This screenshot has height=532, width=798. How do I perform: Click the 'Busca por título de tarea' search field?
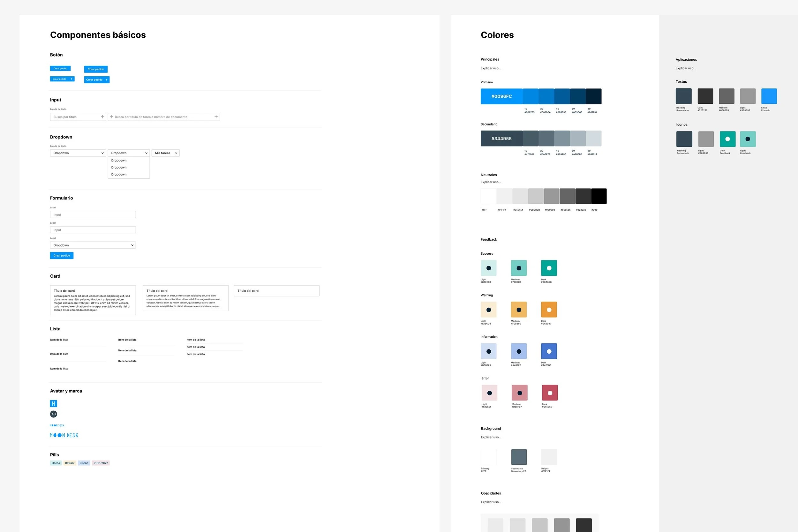(x=164, y=117)
